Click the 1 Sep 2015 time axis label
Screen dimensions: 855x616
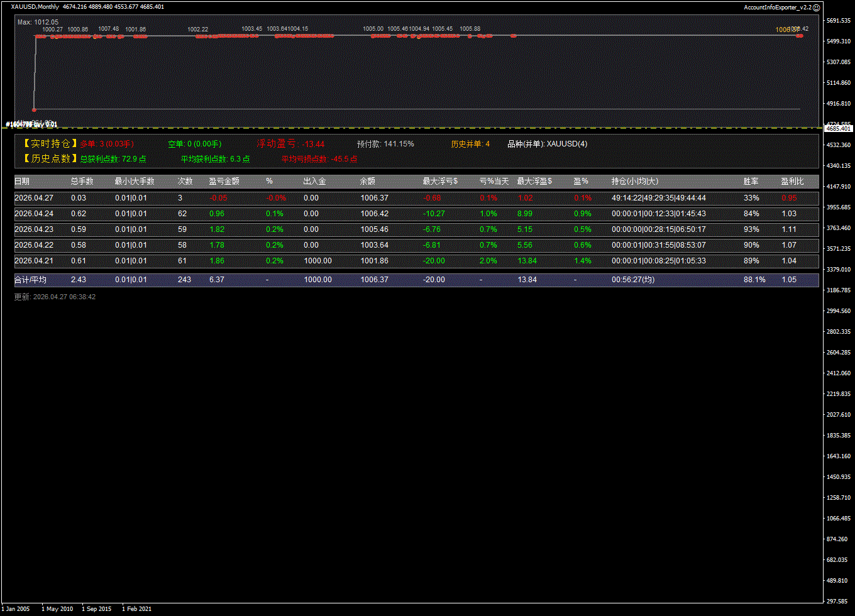[x=96, y=609]
